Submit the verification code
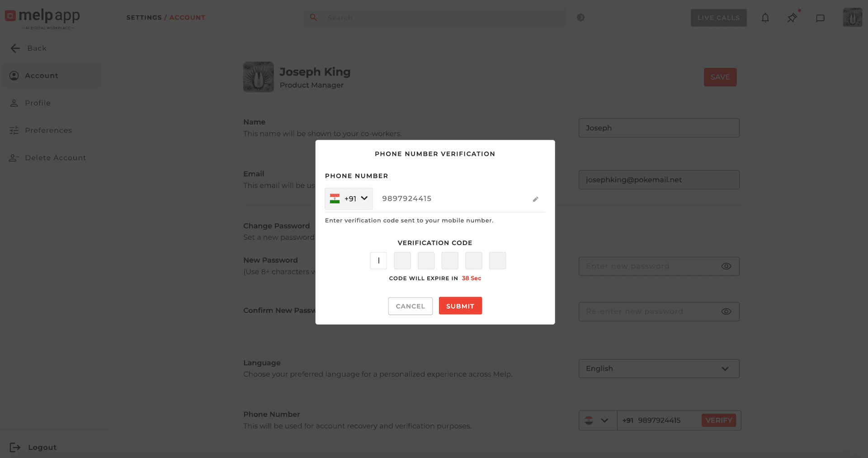Image resolution: width=868 pixels, height=458 pixels. pyautogui.click(x=460, y=306)
